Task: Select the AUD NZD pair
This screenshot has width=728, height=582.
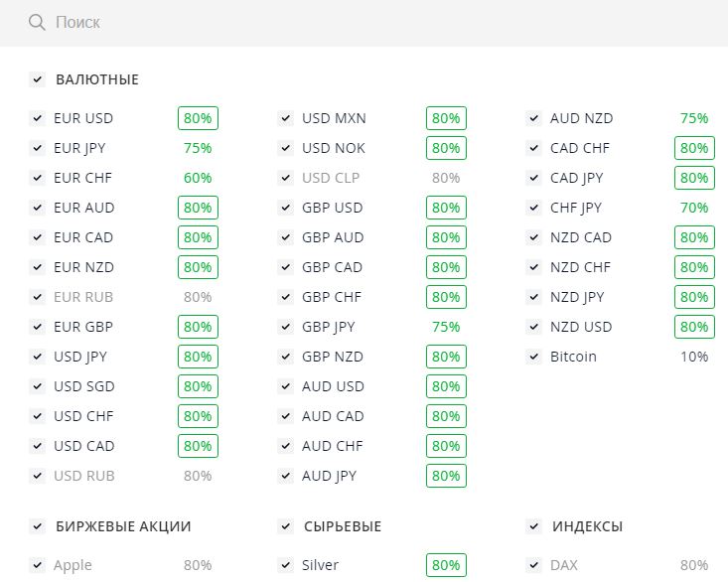Action: 582,118
